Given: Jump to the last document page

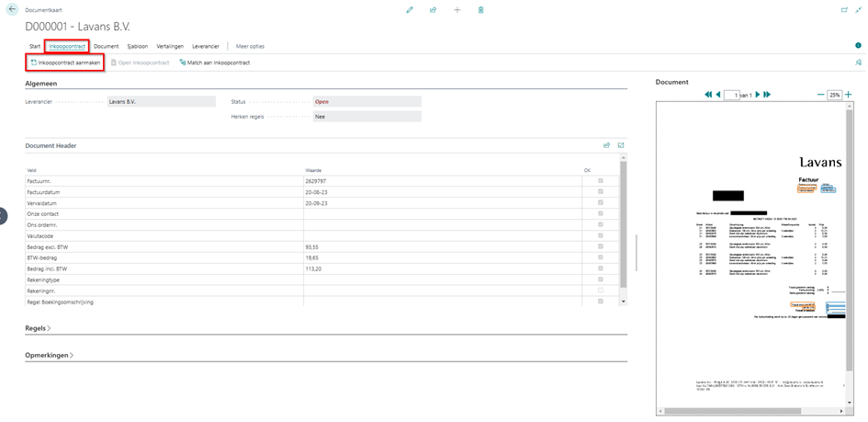Looking at the screenshot, I should pos(767,95).
